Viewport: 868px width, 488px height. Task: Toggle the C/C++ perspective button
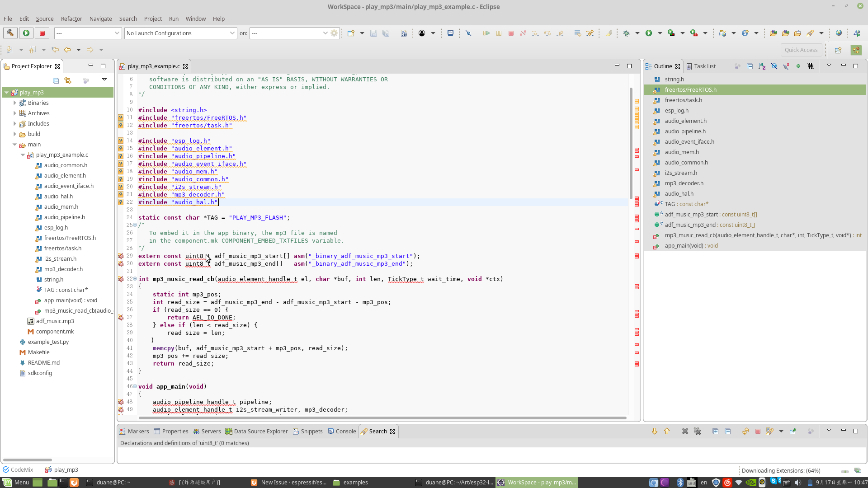pos(856,50)
